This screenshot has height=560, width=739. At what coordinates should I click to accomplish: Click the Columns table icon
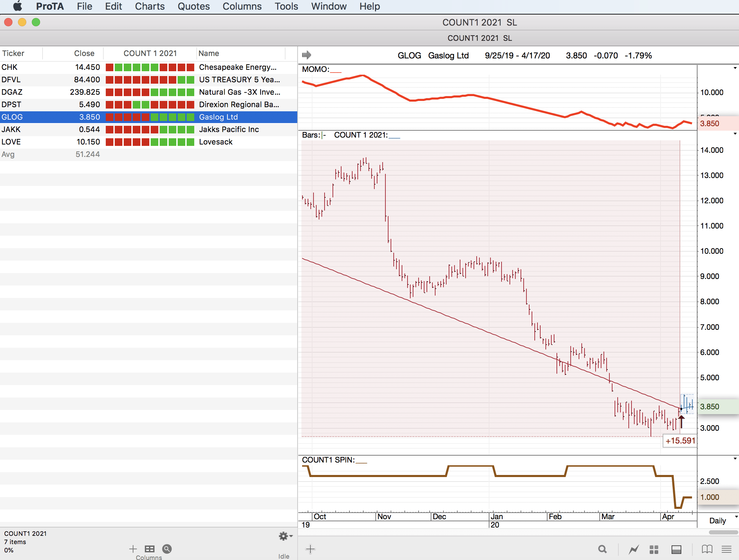point(149,549)
